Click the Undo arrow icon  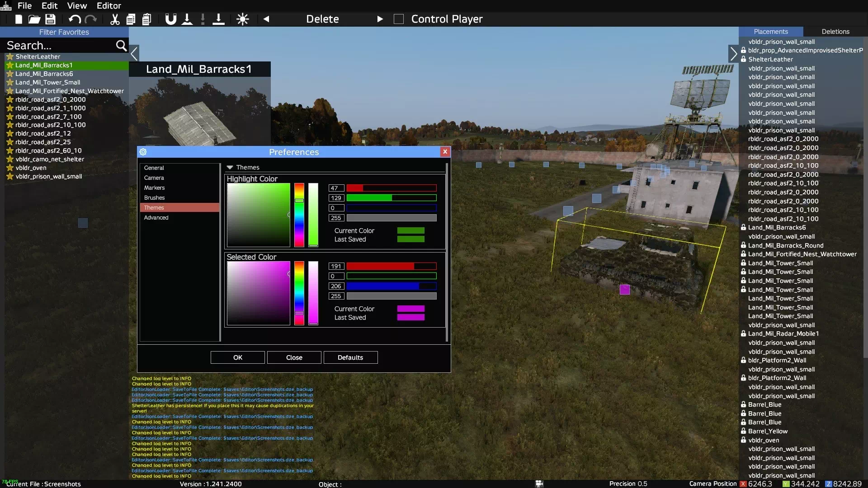[x=75, y=19]
